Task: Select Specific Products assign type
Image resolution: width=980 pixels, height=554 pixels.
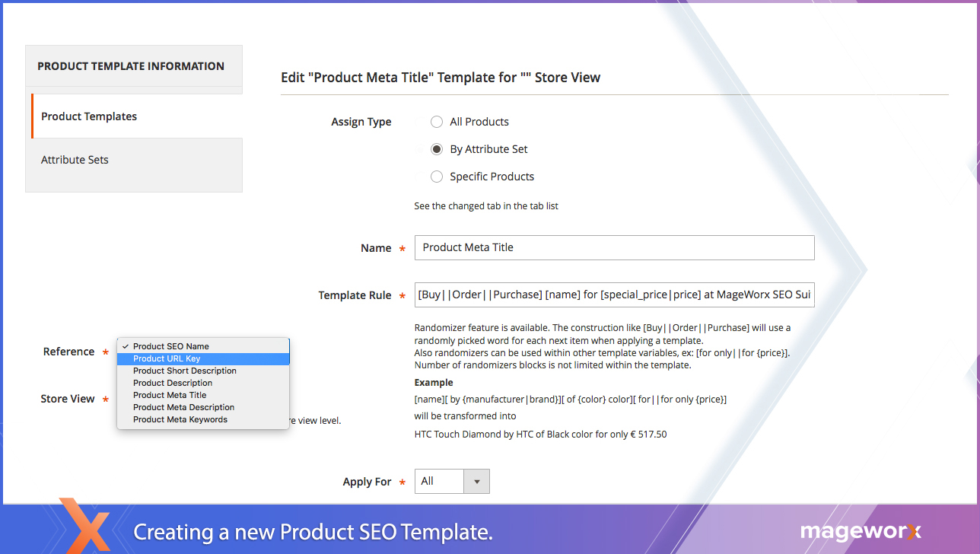Action: (437, 177)
